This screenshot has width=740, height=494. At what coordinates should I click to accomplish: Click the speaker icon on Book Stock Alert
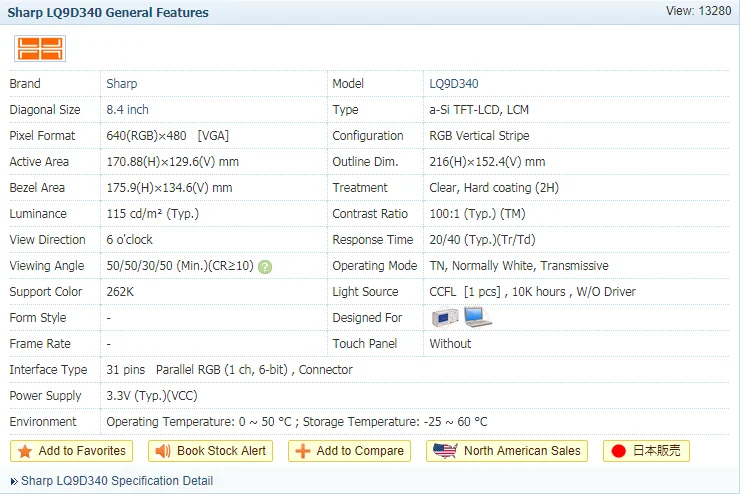coord(163,451)
